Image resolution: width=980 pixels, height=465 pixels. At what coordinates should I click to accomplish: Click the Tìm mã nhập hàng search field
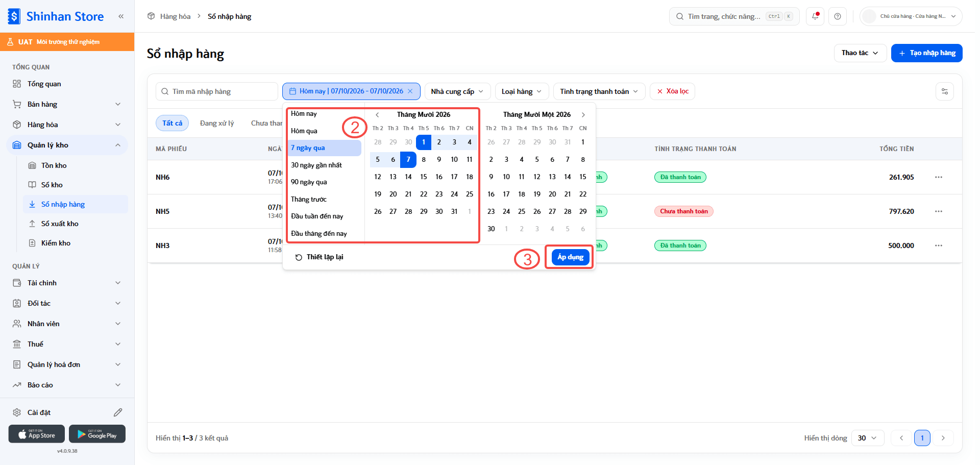[x=217, y=91]
